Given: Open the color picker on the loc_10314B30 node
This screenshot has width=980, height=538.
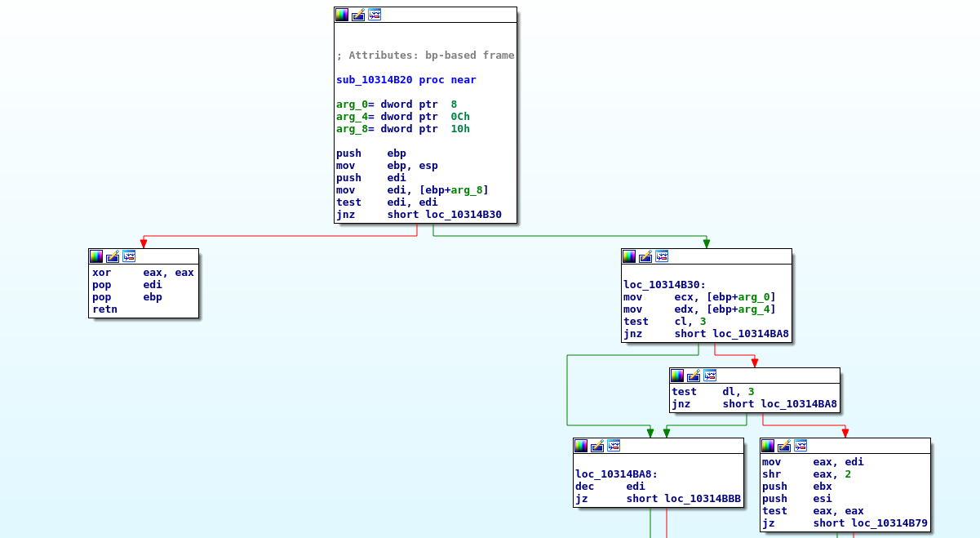Looking at the screenshot, I should click(x=629, y=256).
